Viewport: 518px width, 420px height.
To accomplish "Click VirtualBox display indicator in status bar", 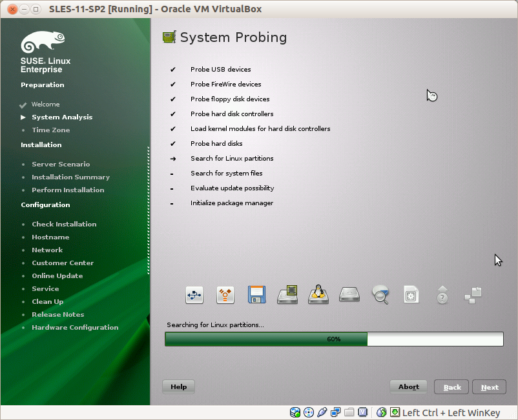I will click(363, 412).
